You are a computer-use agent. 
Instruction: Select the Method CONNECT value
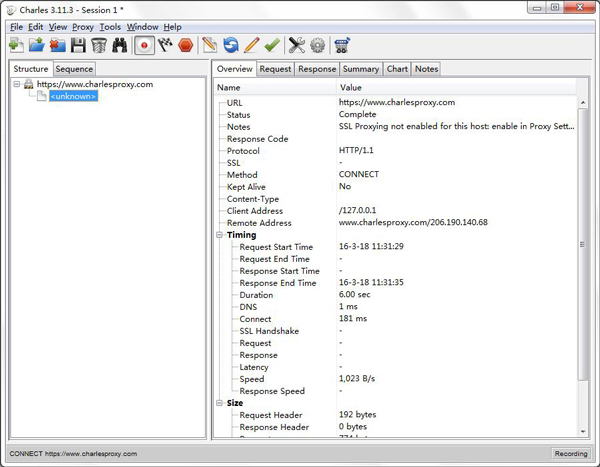359,175
